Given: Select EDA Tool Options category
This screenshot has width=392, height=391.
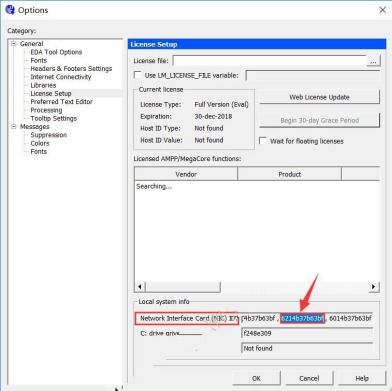Looking at the screenshot, I should click(x=56, y=52).
